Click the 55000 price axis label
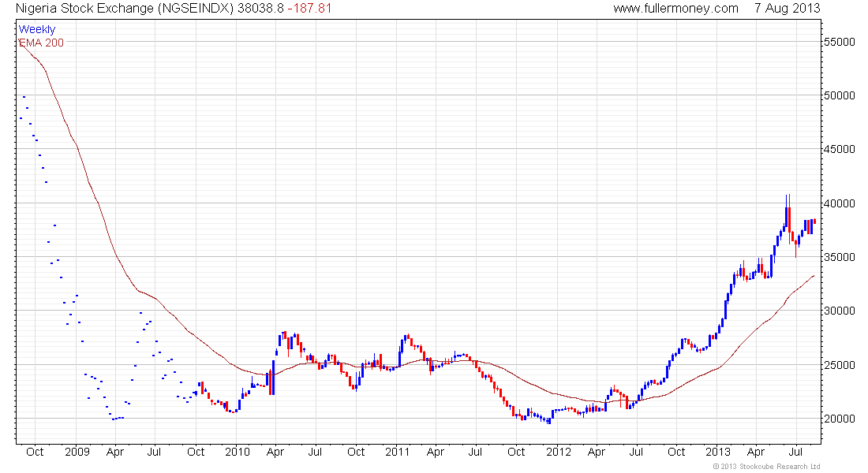Image resolution: width=868 pixels, height=473 pixels. pyautogui.click(x=840, y=42)
